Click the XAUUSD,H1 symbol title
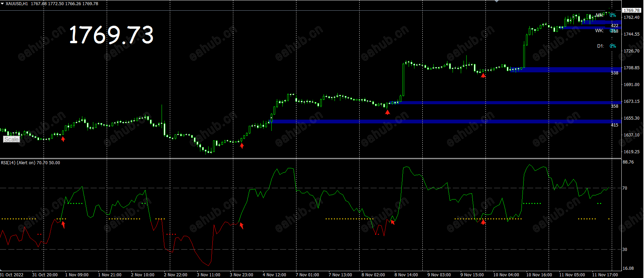This screenshot has width=644, height=278. coord(17,4)
